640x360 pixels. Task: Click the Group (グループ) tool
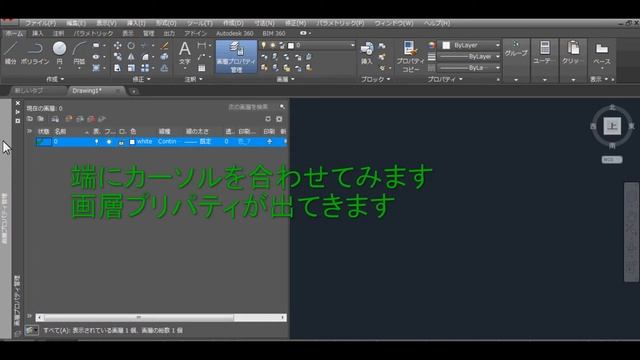(516, 49)
